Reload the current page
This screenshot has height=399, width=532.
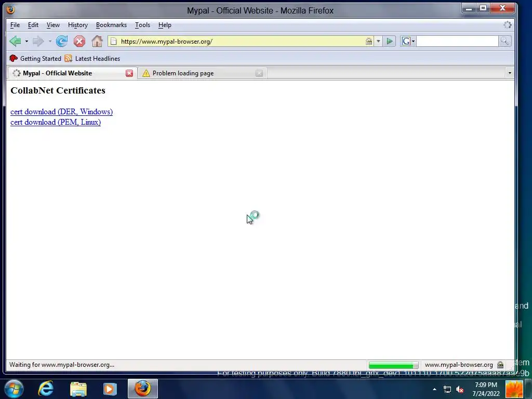point(62,42)
